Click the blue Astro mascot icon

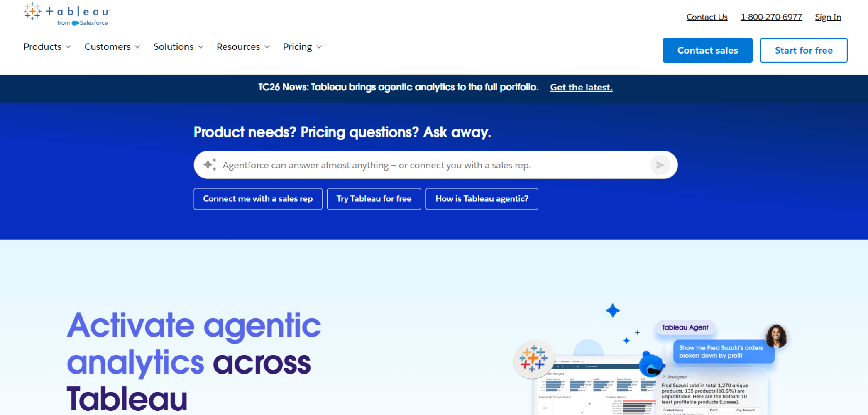650,364
